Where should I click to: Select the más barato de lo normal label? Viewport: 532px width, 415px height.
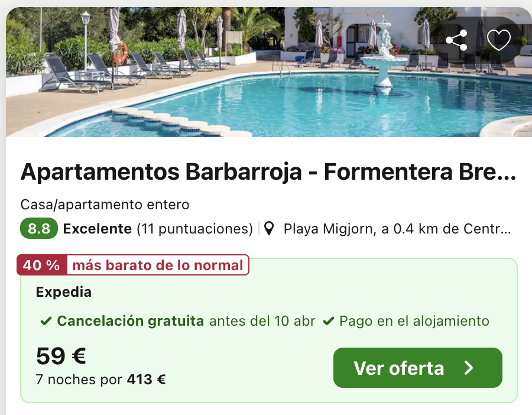pos(158,265)
